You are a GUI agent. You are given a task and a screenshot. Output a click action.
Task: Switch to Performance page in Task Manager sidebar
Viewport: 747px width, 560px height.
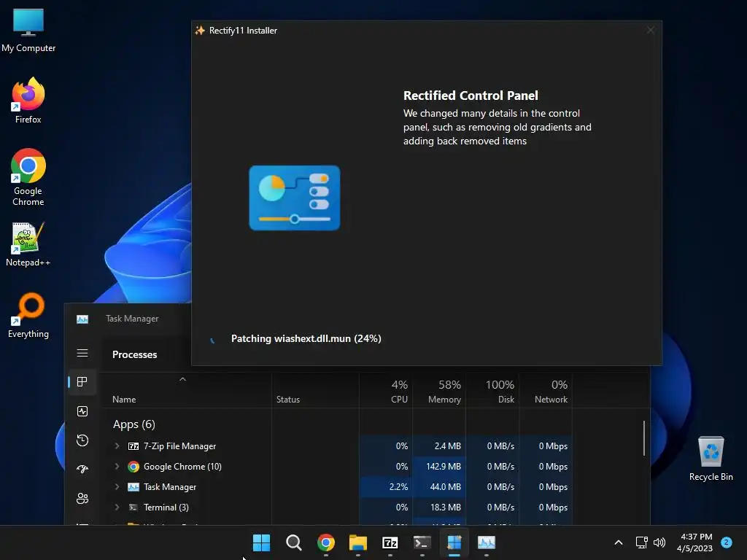(82, 411)
